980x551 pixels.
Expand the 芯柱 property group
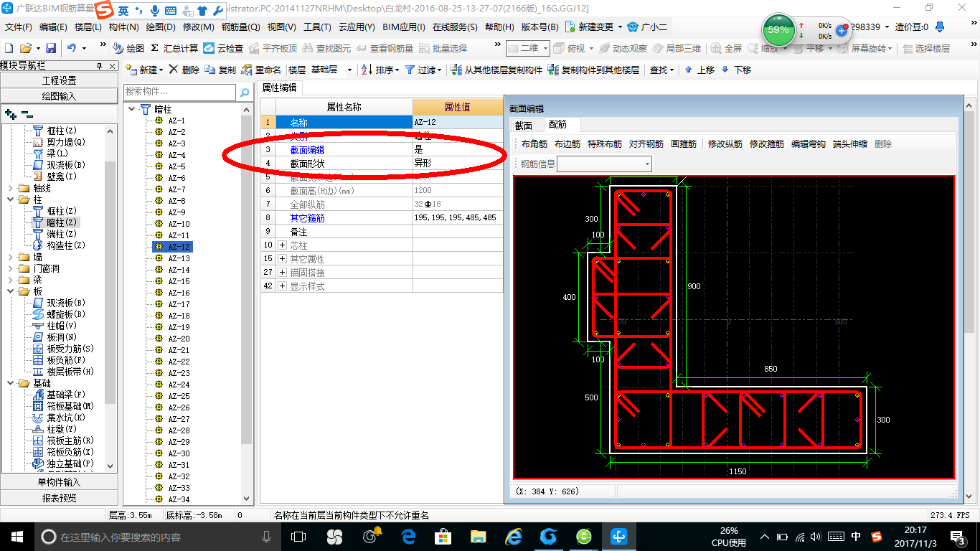pyautogui.click(x=281, y=245)
